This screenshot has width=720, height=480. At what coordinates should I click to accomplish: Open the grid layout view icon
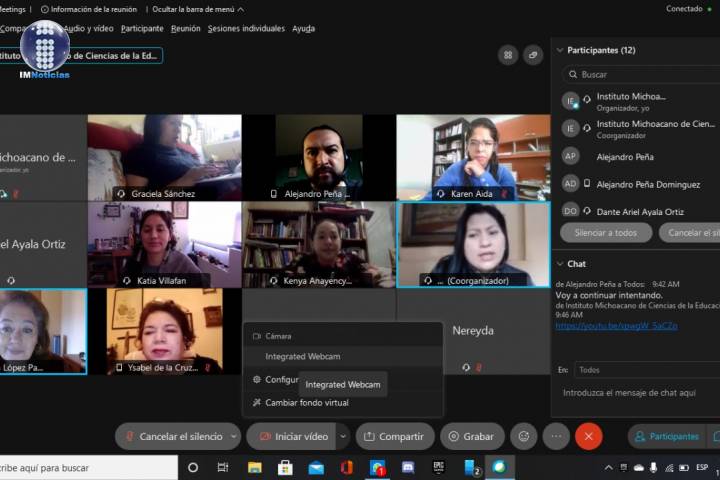[507, 55]
